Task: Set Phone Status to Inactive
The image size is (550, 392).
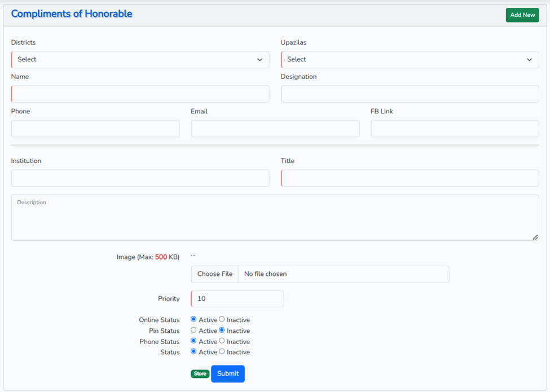Action: [222, 341]
